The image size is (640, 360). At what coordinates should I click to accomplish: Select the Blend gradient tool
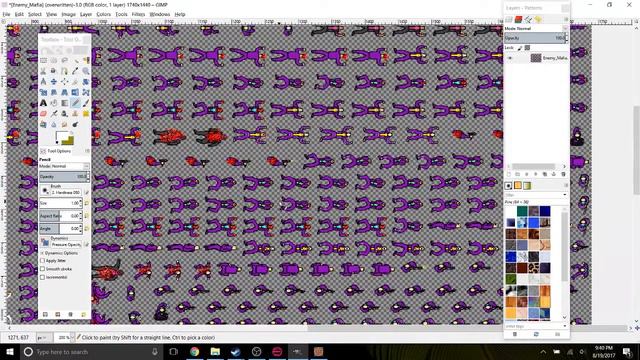pyautogui.click(x=64, y=103)
